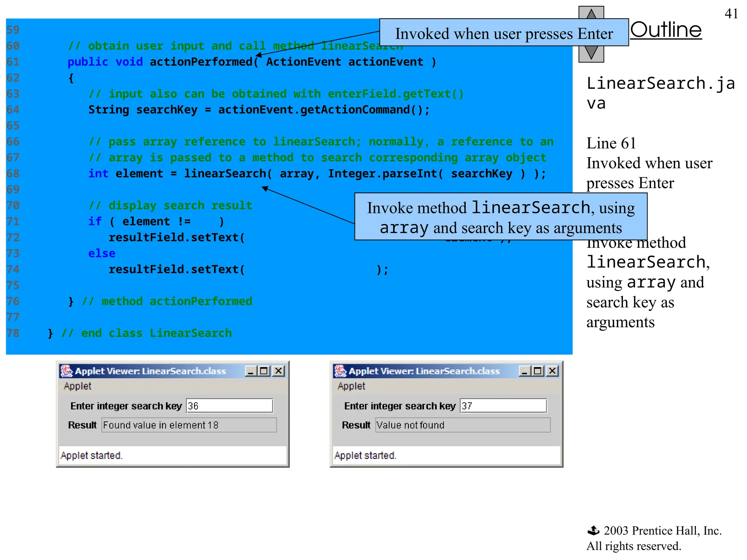Click the down arrow navigation button near Outline
747x560 pixels.
(591, 54)
